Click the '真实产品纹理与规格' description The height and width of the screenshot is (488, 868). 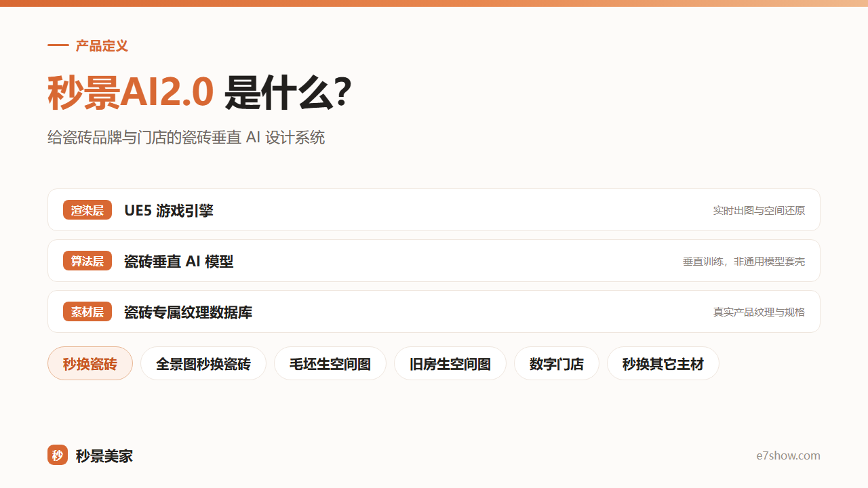[759, 312]
